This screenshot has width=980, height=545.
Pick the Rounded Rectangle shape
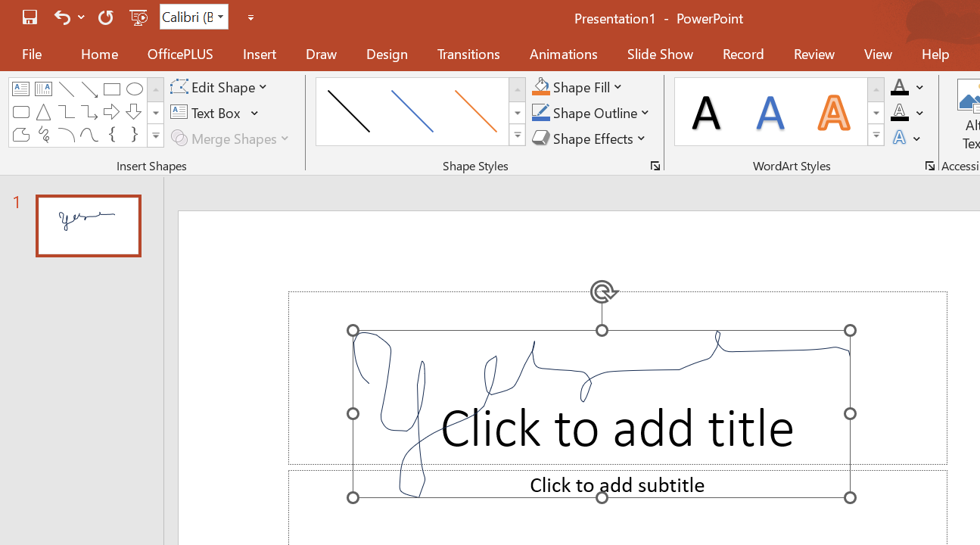(20, 111)
